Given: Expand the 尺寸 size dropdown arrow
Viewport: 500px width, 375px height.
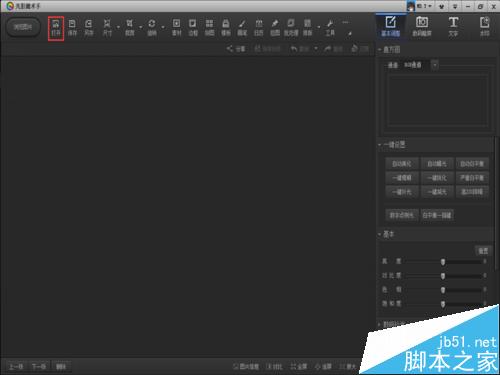Looking at the screenshot, I should [118, 27].
